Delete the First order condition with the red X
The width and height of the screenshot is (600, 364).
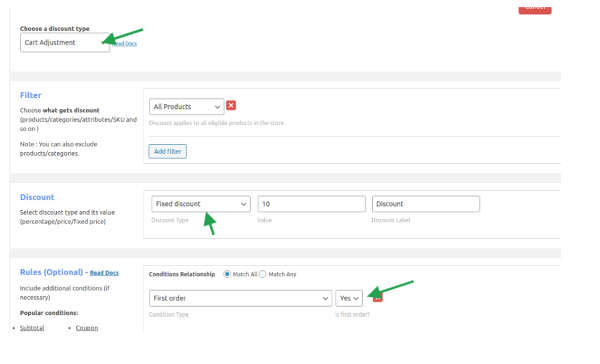coord(378,298)
